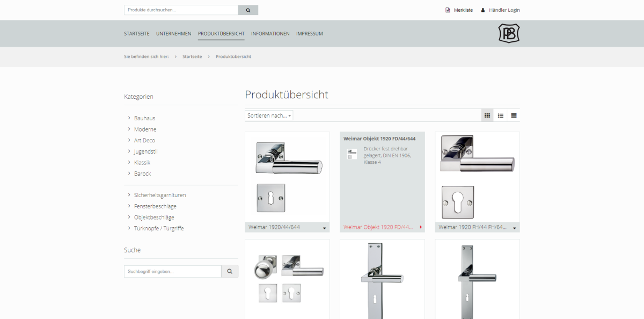
Task: Expand the Art Deco category chevron
Action: [x=129, y=140]
